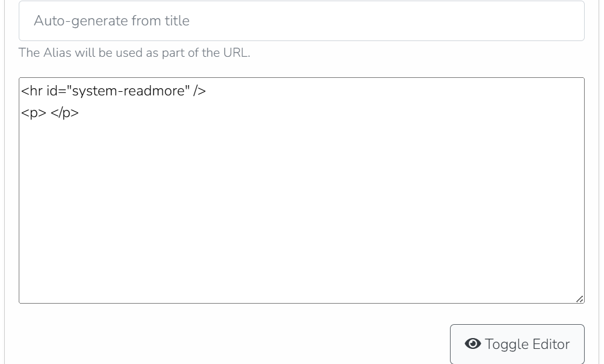This screenshot has height=364, width=604.
Task: Click the eye icon on Toggle Editor
Action: point(473,343)
